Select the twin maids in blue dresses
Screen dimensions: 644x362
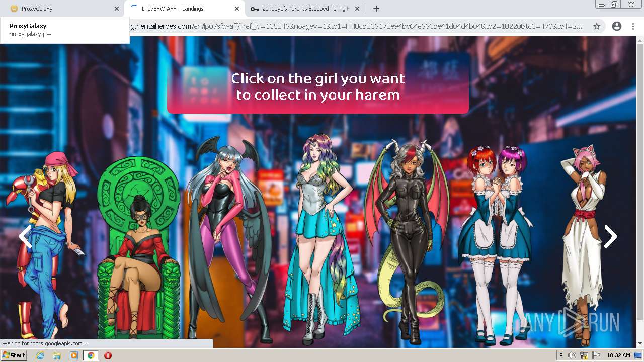click(x=495, y=245)
